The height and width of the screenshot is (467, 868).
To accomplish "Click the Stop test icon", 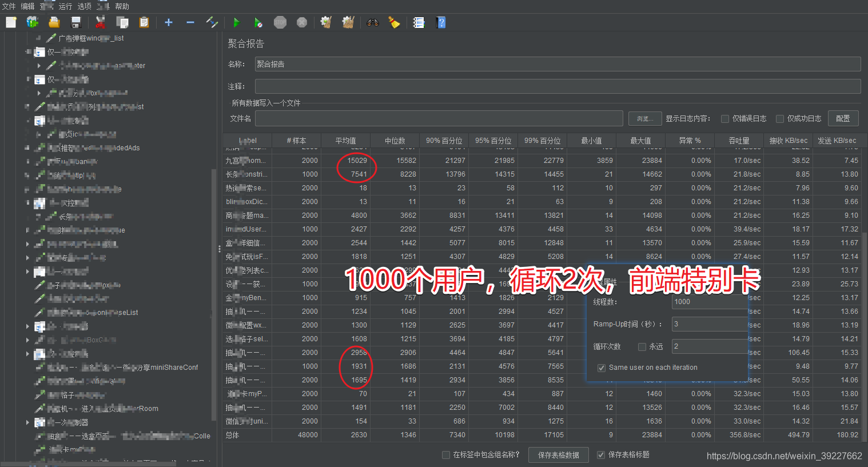I will point(280,22).
